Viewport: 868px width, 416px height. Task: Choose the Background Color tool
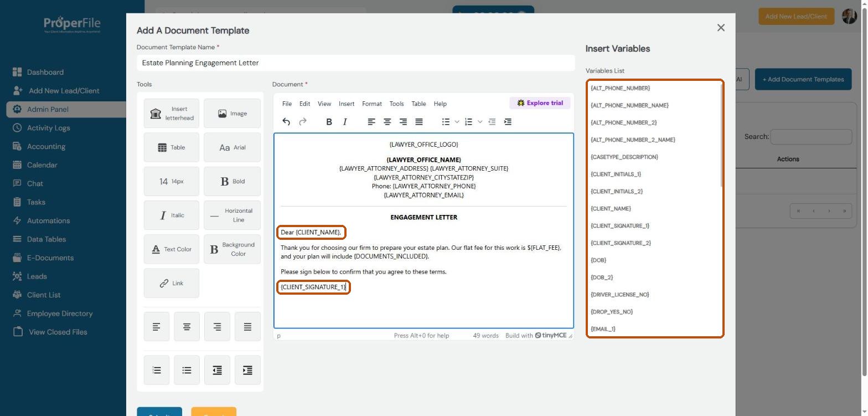232,249
